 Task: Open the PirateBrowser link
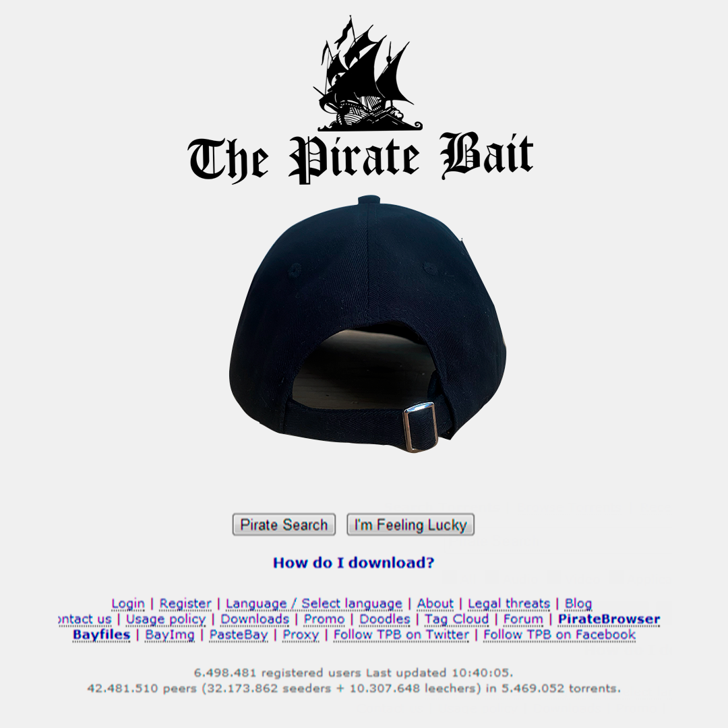point(609,619)
